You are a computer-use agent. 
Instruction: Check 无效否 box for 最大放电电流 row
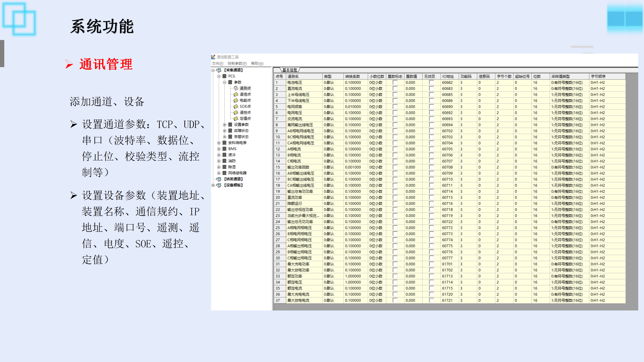coord(431,300)
